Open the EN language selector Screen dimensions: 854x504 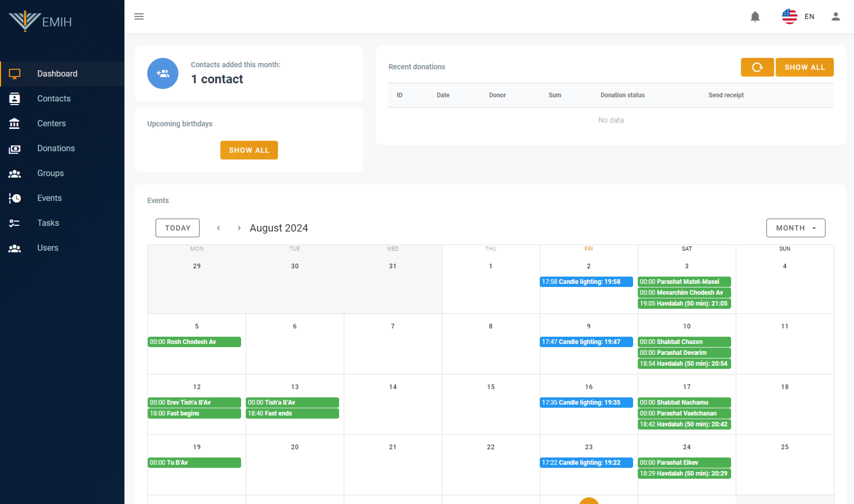pyautogui.click(x=809, y=16)
